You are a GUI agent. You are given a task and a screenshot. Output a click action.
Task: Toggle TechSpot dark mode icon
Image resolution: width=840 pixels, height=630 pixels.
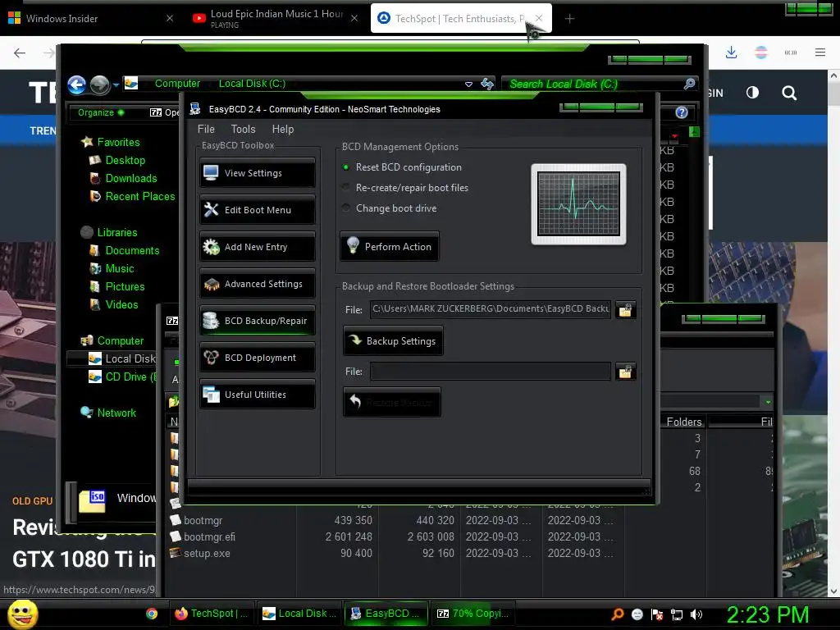(x=753, y=93)
